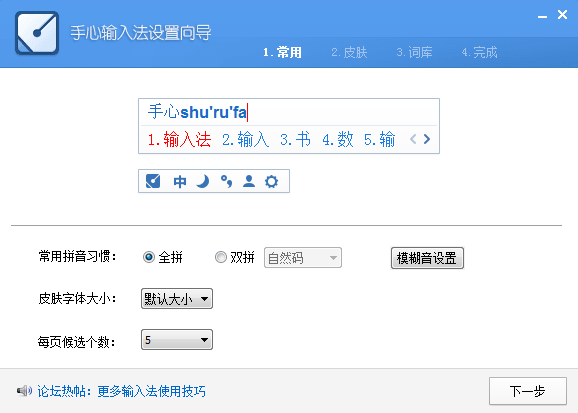Open the 默认大小 skin font size dropdown
The image size is (578, 413).
coord(177,299)
